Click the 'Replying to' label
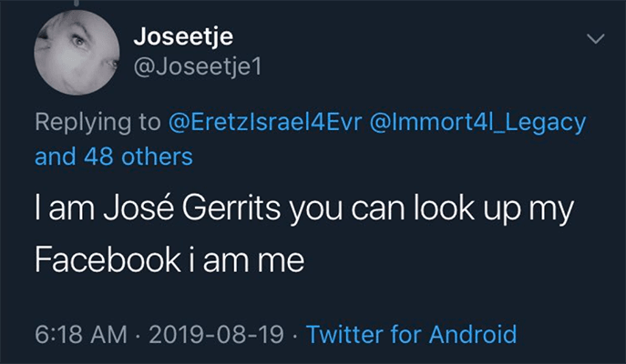 click(97, 123)
